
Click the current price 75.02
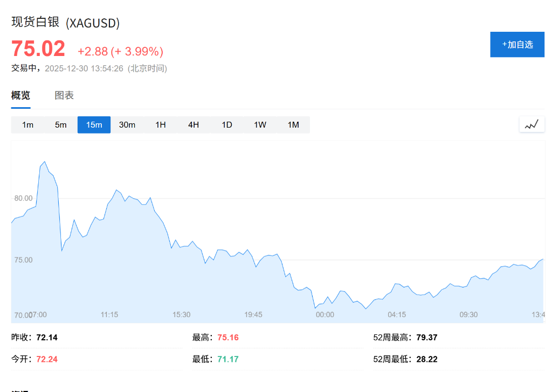pyautogui.click(x=38, y=48)
